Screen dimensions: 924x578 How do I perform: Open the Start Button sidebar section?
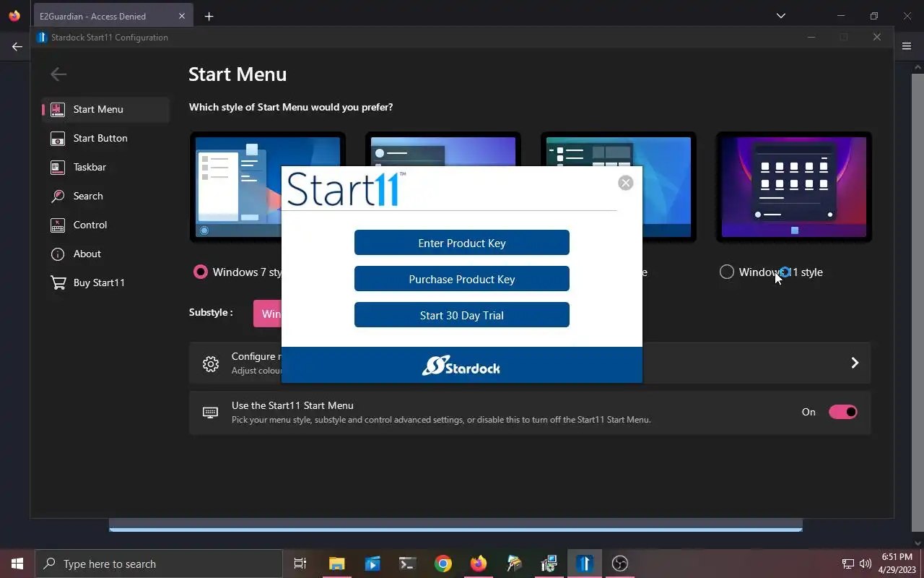pos(105,138)
